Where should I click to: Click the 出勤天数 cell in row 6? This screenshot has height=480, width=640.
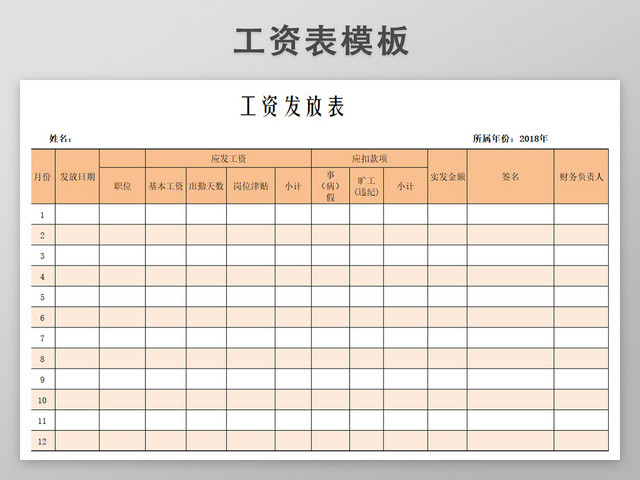[207, 317]
